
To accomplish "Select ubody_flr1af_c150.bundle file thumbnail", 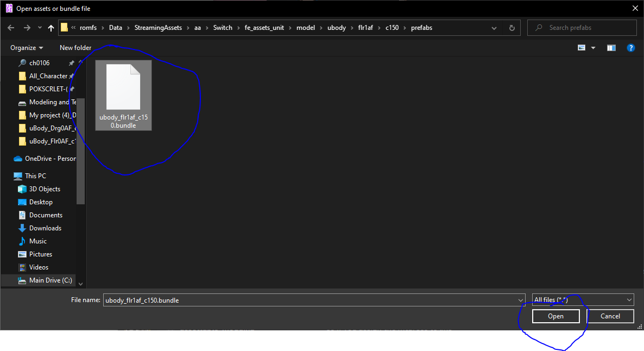I will click(123, 95).
